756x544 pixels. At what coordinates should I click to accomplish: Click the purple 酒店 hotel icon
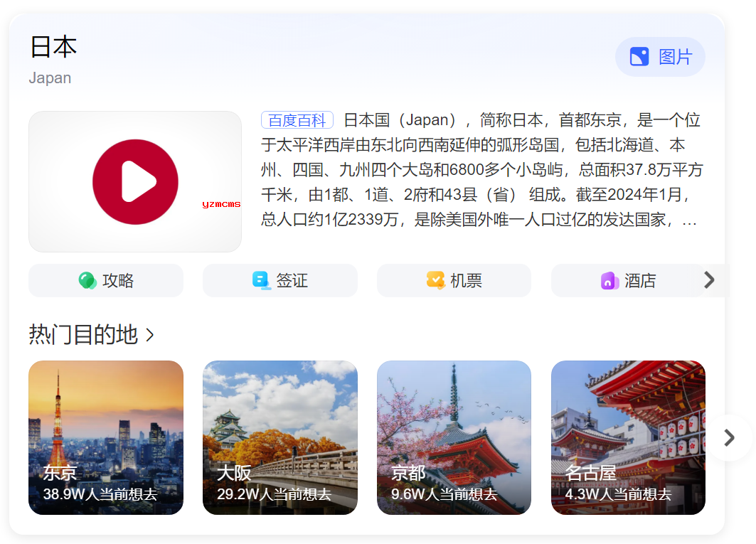[x=609, y=281]
